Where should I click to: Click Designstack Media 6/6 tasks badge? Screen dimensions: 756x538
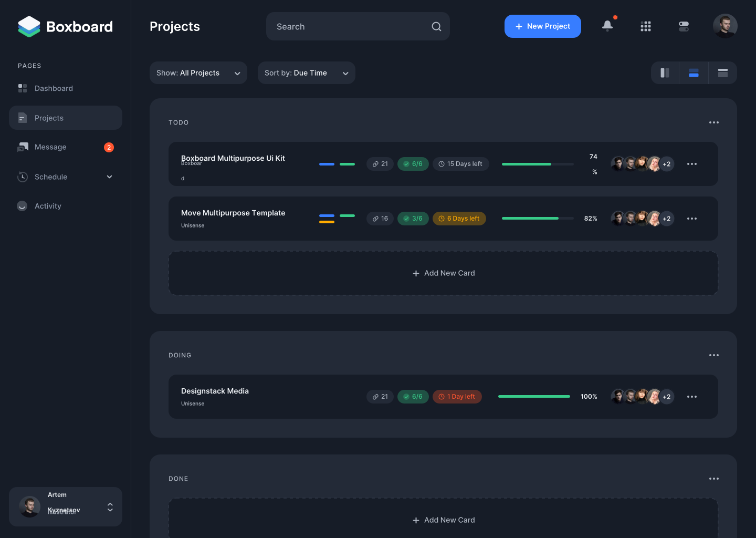tap(413, 397)
